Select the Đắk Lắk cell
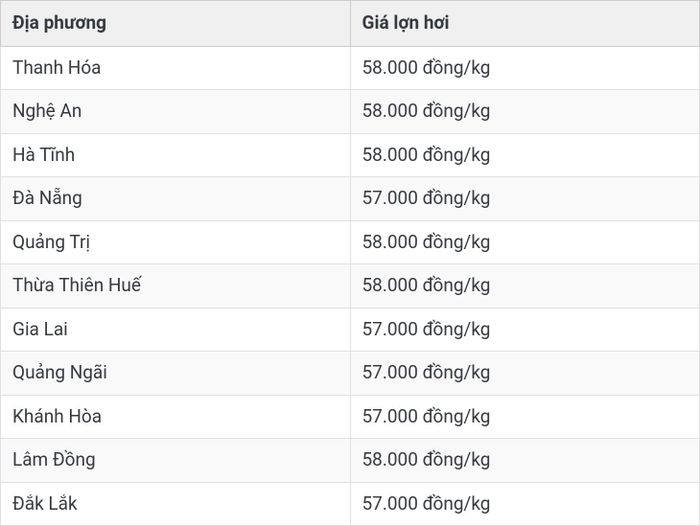This screenshot has width=700, height=526. (175, 504)
